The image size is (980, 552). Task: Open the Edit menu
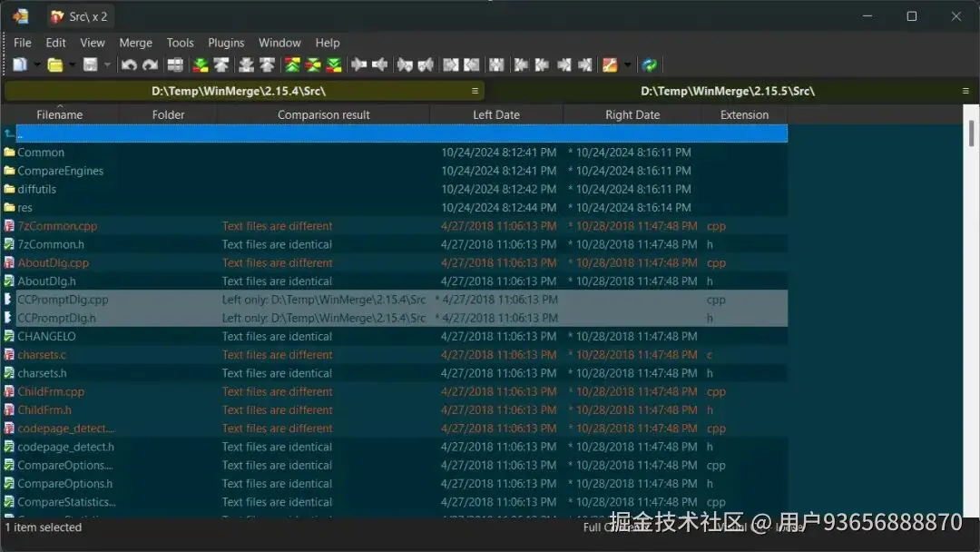55,43
